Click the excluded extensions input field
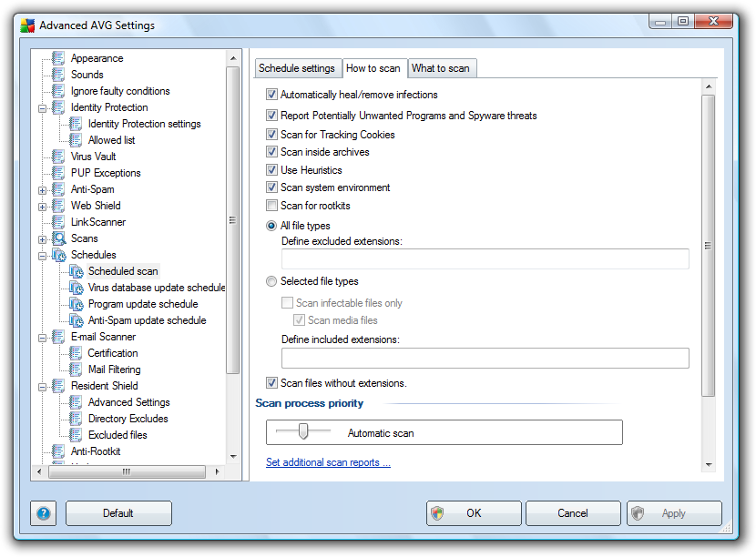 pyautogui.click(x=485, y=258)
